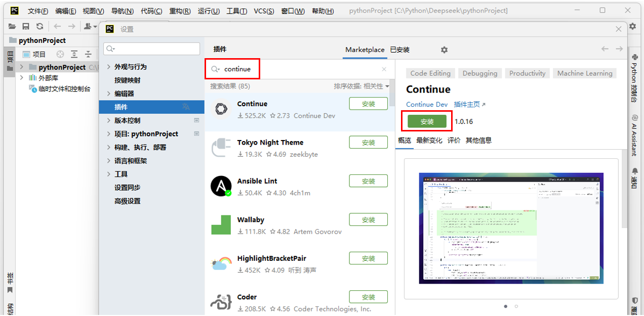Install Tokyo Night Theme from the list
This screenshot has width=644, height=316.
(x=369, y=143)
